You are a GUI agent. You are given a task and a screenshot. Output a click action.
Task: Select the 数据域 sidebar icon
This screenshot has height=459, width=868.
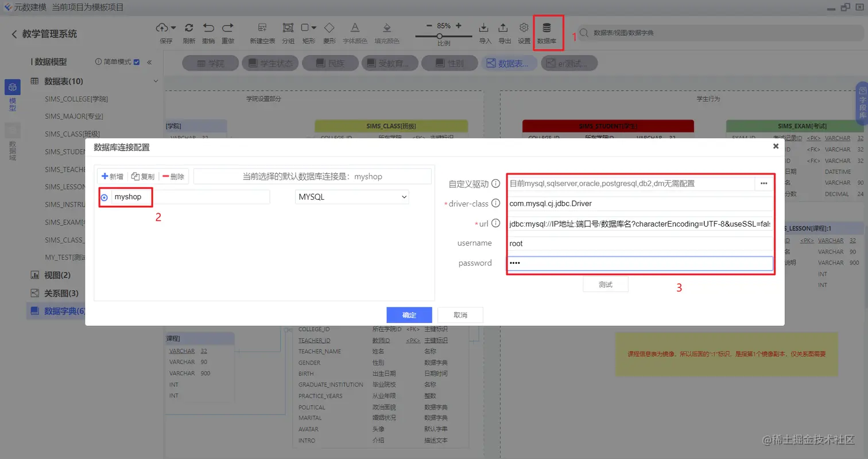tap(13, 130)
